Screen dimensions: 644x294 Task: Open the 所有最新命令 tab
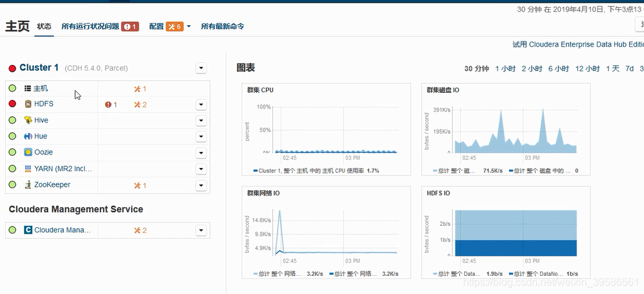click(222, 27)
